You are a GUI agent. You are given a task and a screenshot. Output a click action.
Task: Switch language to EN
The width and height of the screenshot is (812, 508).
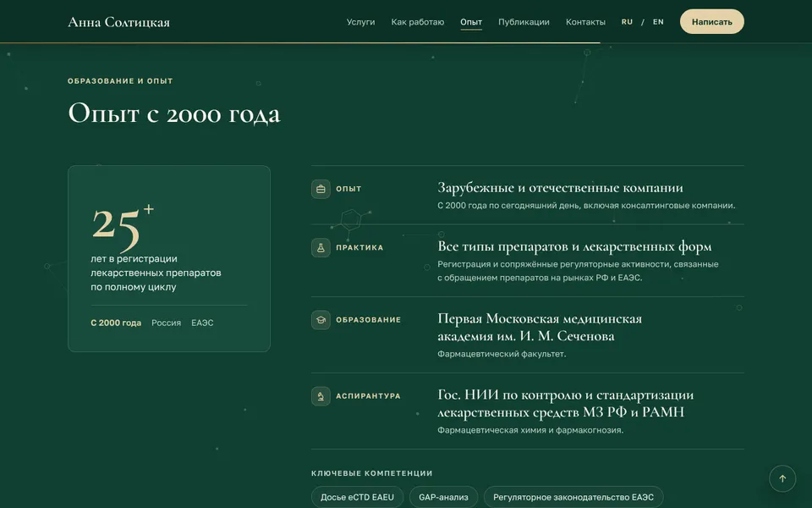pos(658,22)
